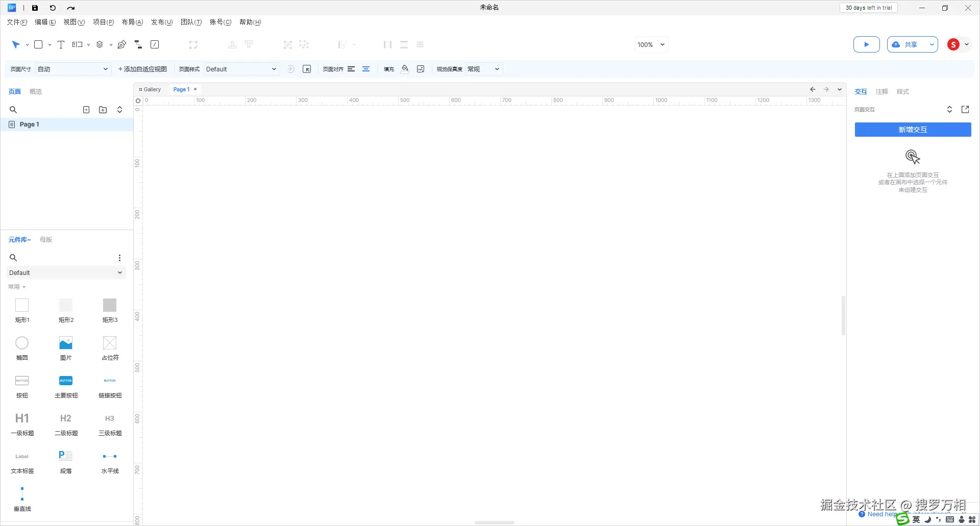The image size is (980, 526).
Task: Select the Connector tool
Action: pyautogui.click(x=138, y=45)
